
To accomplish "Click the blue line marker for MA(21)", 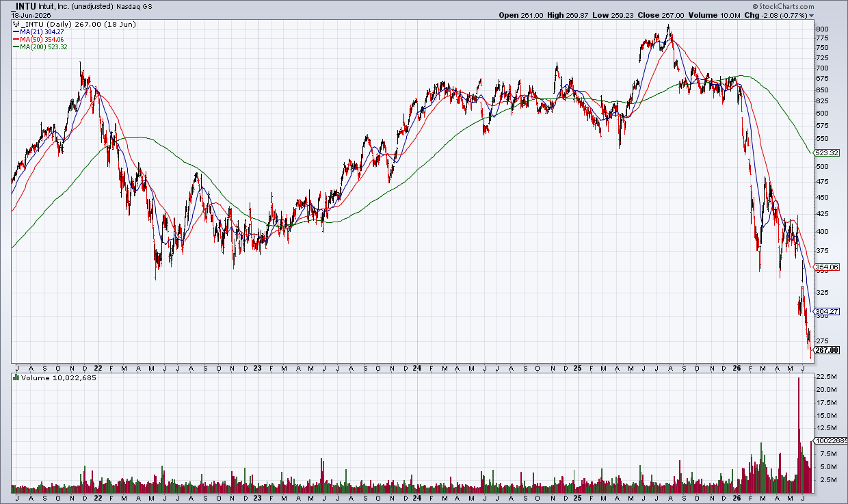I will tap(16, 31).
